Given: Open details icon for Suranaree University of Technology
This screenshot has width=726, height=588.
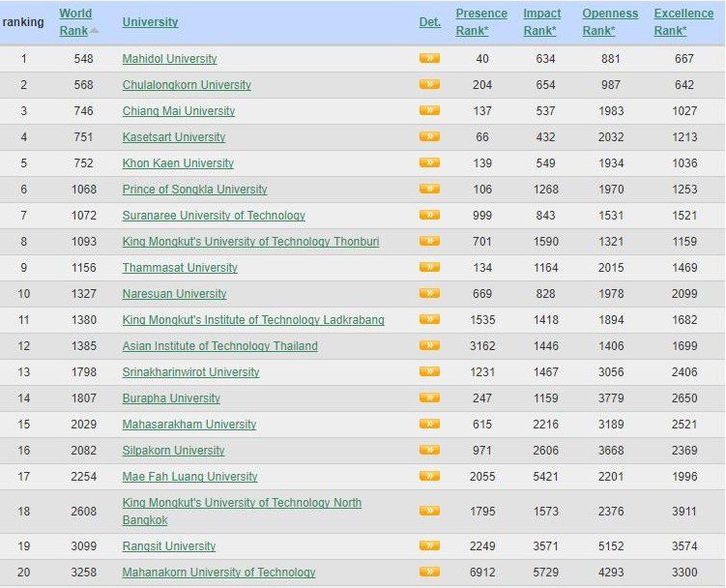Looking at the screenshot, I should click(429, 215).
